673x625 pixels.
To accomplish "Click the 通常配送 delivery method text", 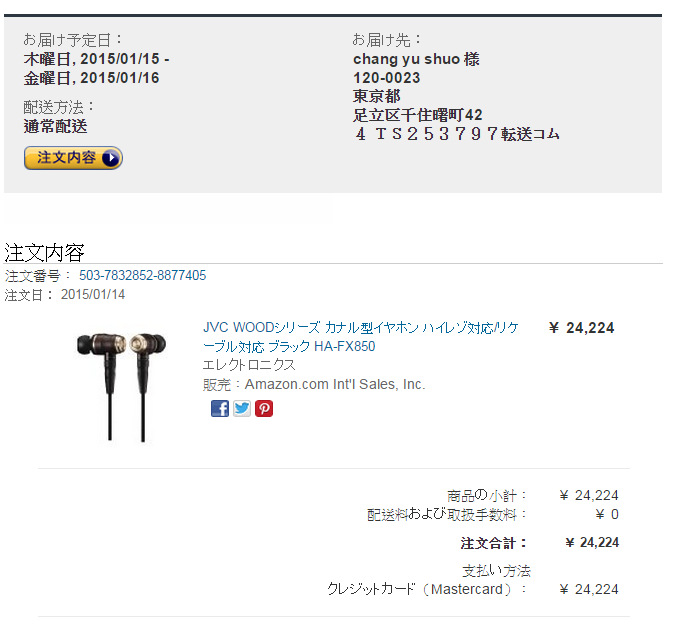I will click(55, 126).
